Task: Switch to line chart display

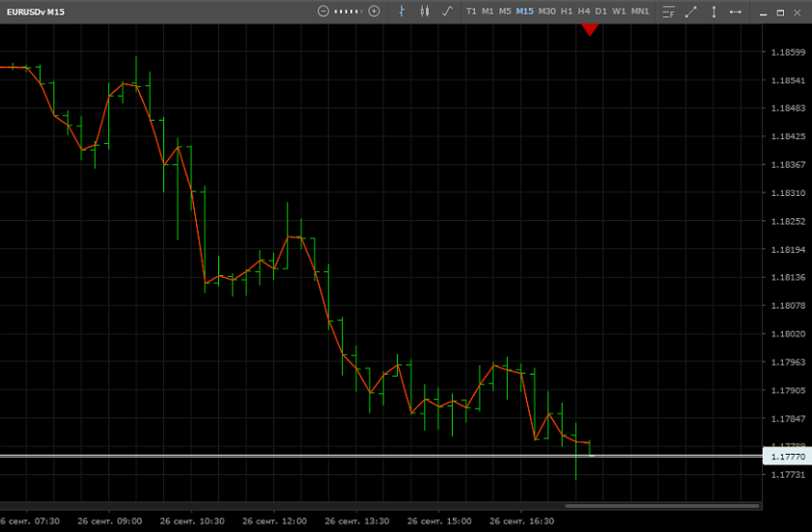Action: coord(447,12)
